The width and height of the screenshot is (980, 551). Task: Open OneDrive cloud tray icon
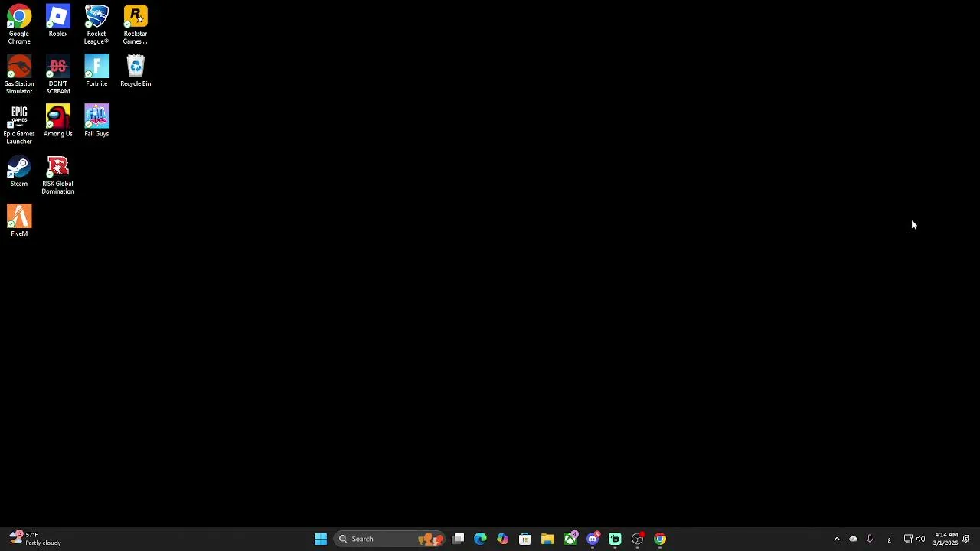pyautogui.click(x=854, y=539)
